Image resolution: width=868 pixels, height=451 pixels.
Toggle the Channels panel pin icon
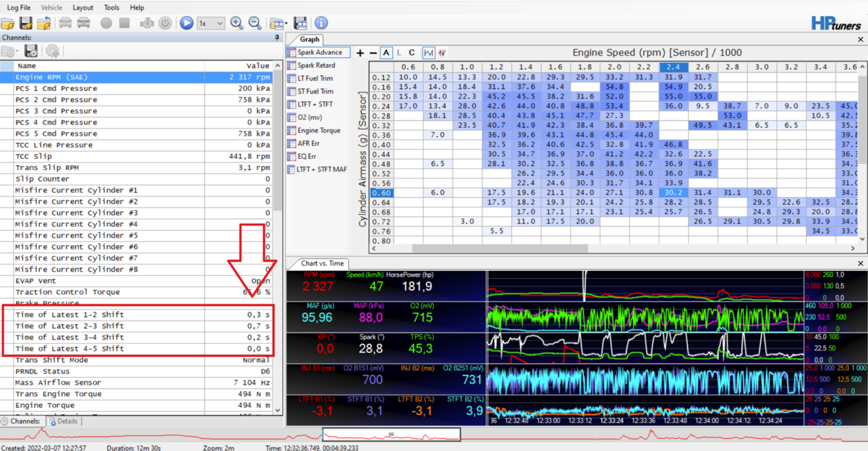277,38
